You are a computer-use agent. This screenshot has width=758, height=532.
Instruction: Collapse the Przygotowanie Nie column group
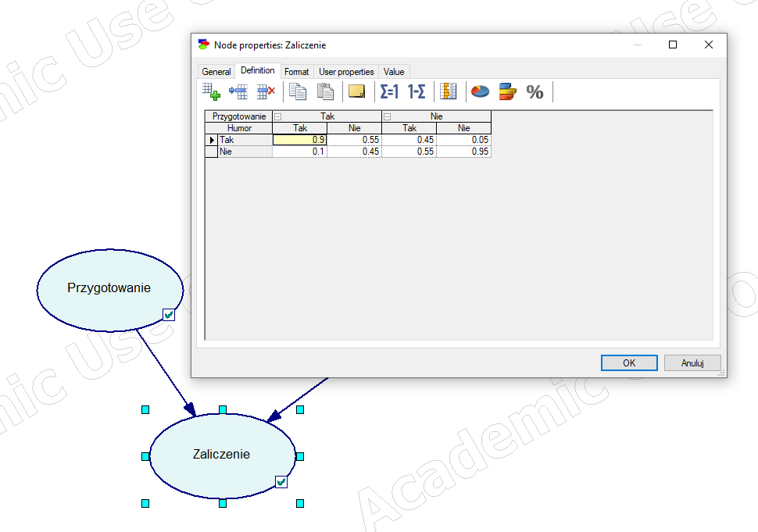[x=387, y=116]
